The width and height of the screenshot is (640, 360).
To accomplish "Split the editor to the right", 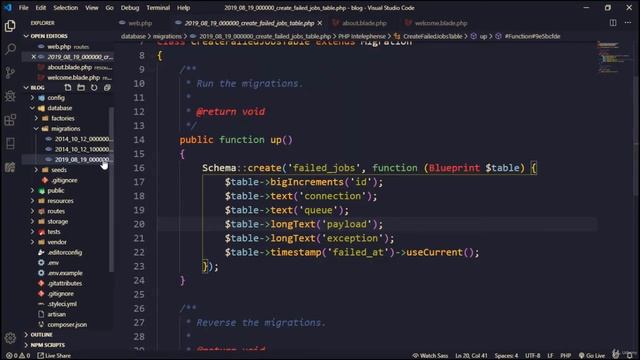I will pos(613,23).
